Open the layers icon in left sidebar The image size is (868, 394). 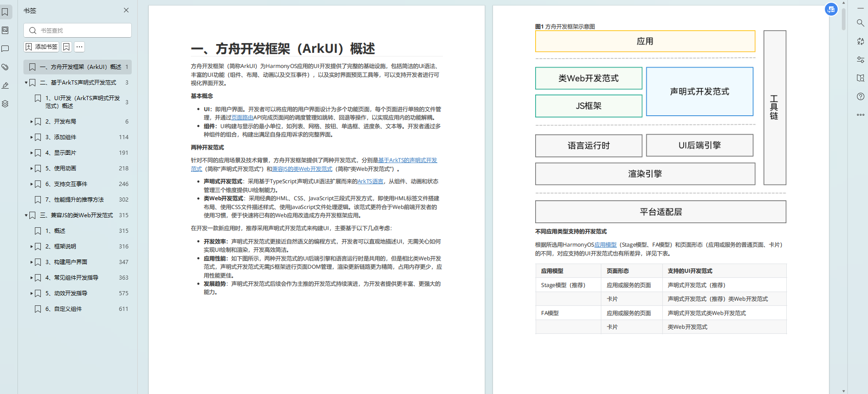[5, 104]
